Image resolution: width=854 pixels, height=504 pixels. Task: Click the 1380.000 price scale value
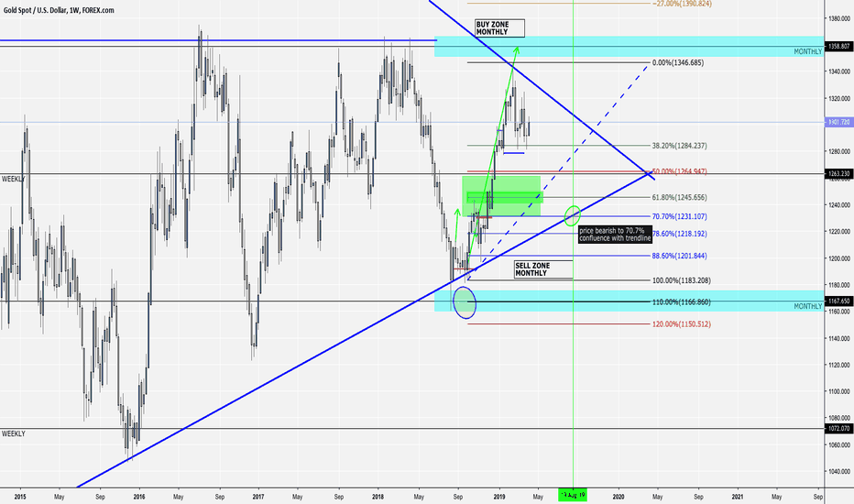(839, 18)
